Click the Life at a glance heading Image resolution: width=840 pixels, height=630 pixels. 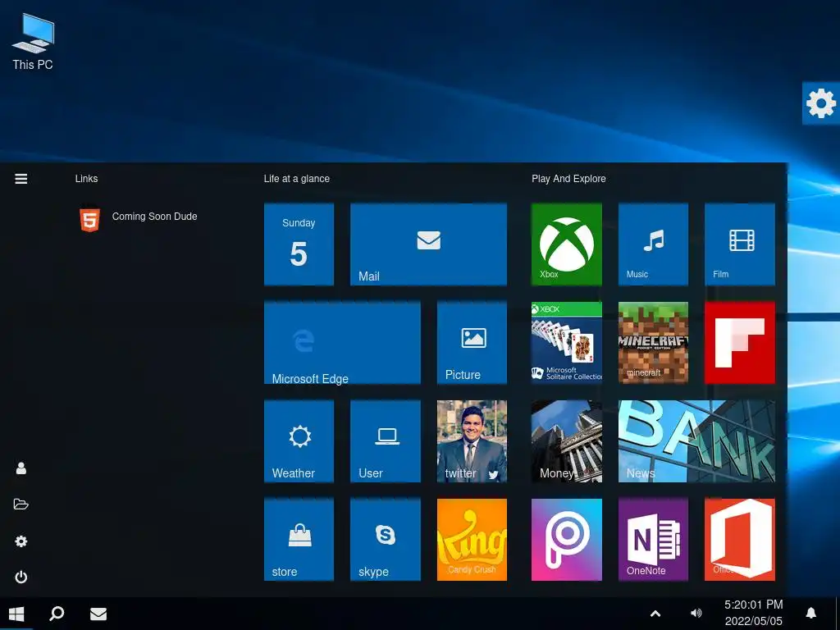point(296,178)
